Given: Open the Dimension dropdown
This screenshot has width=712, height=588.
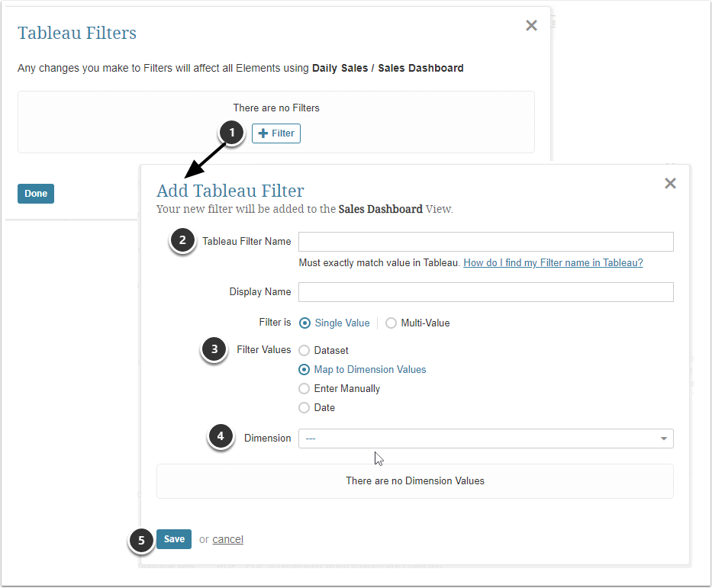Looking at the screenshot, I should click(485, 439).
